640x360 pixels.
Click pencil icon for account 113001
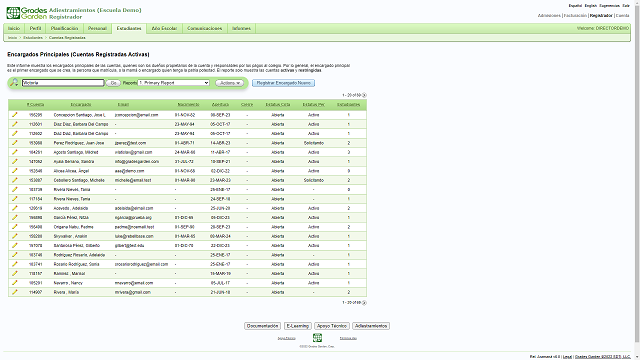pos(15,124)
